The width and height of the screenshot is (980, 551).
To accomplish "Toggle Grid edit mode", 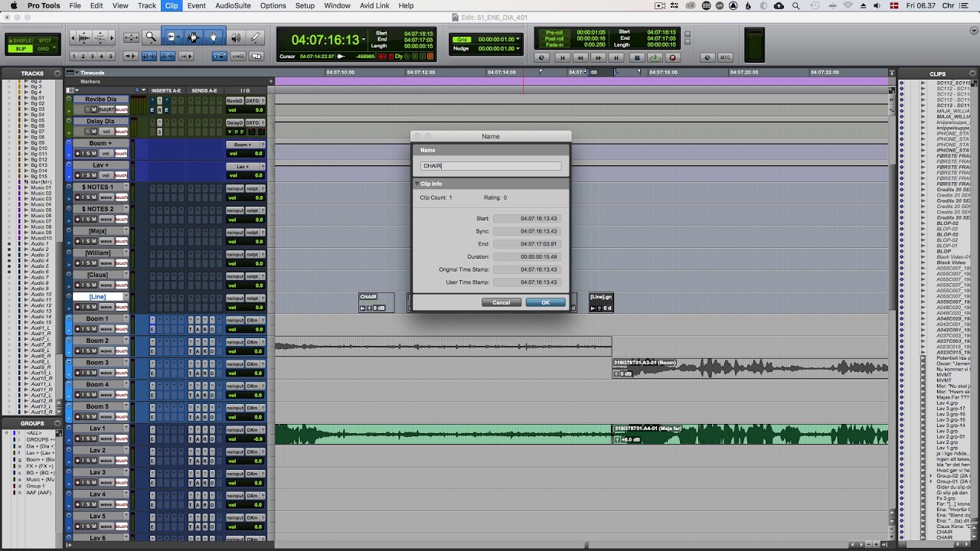I will (44, 48).
